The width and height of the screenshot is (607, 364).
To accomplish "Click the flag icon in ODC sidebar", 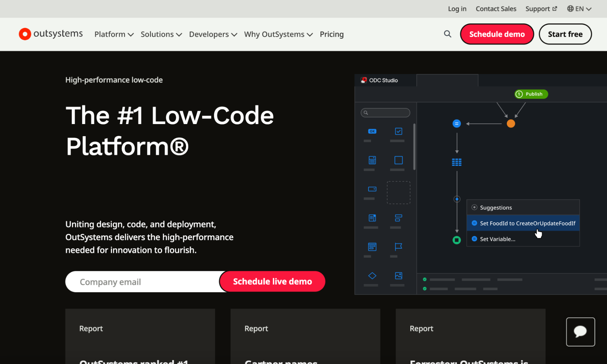I will (398, 247).
